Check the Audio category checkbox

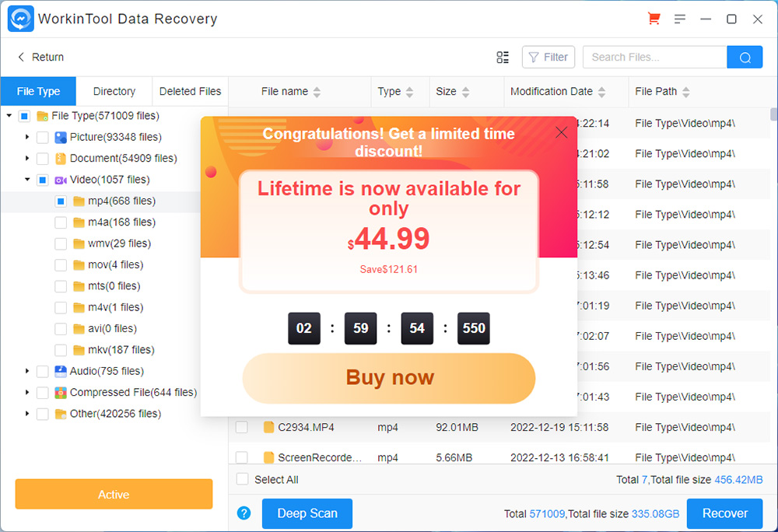click(x=43, y=371)
